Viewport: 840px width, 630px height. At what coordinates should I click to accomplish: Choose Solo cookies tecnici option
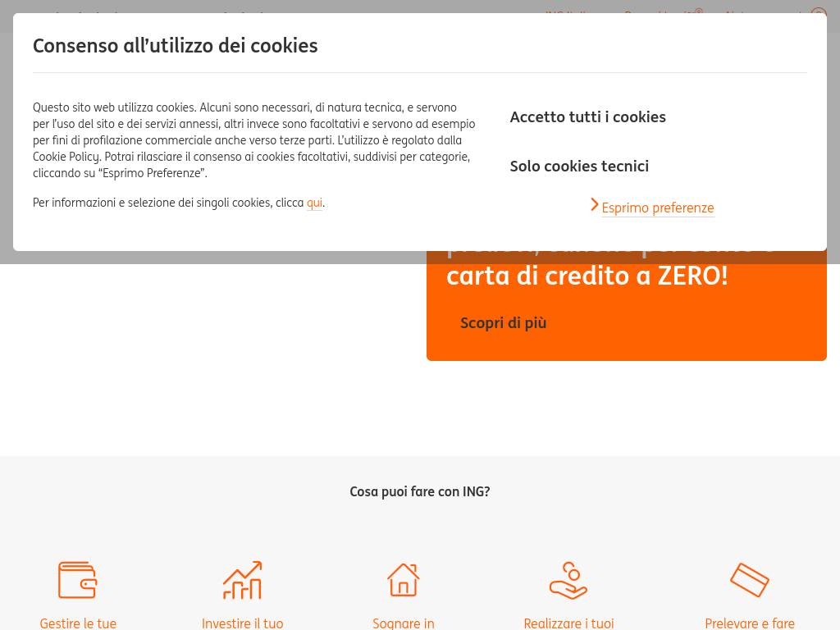pos(578,167)
